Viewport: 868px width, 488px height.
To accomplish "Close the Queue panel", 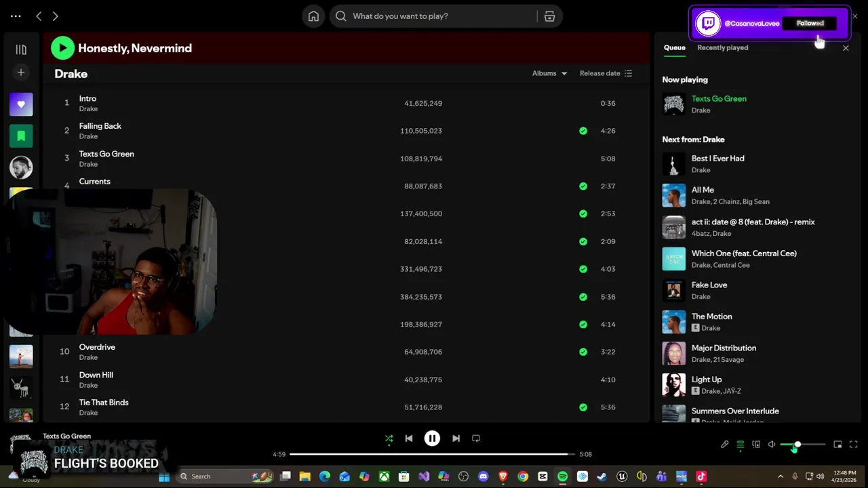I will coord(846,48).
